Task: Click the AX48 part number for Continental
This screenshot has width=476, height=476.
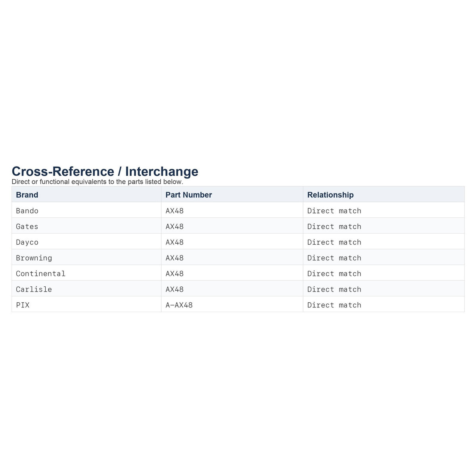Action: point(175,274)
